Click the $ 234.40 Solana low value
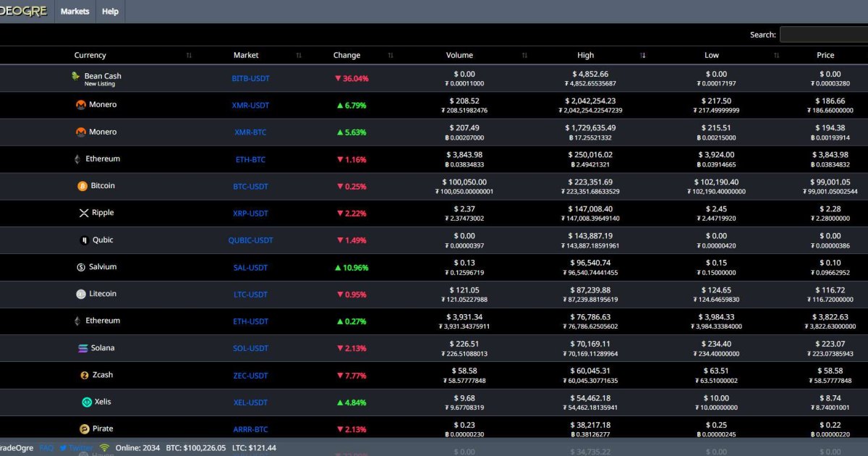Viewport: 868px width, 456px height. 716,344
